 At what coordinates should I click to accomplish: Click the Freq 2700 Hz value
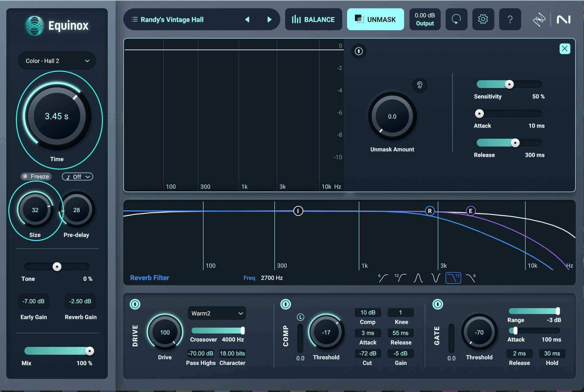coord(272,278)
